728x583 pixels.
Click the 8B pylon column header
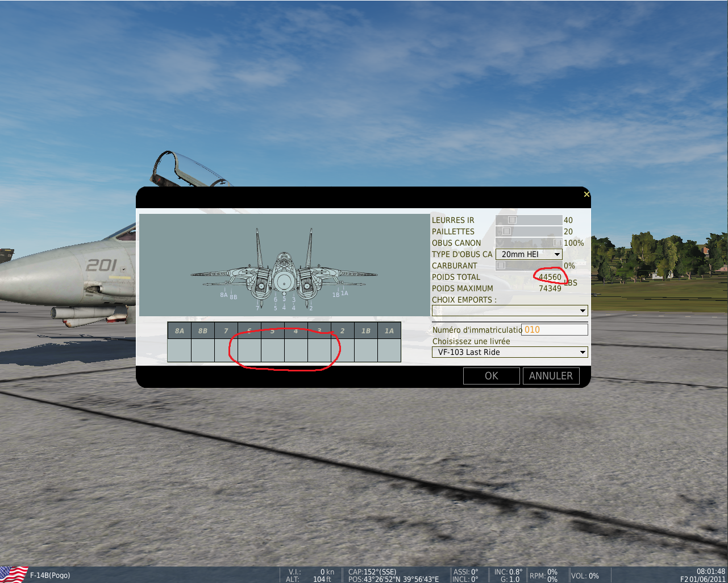coord(202,330)
